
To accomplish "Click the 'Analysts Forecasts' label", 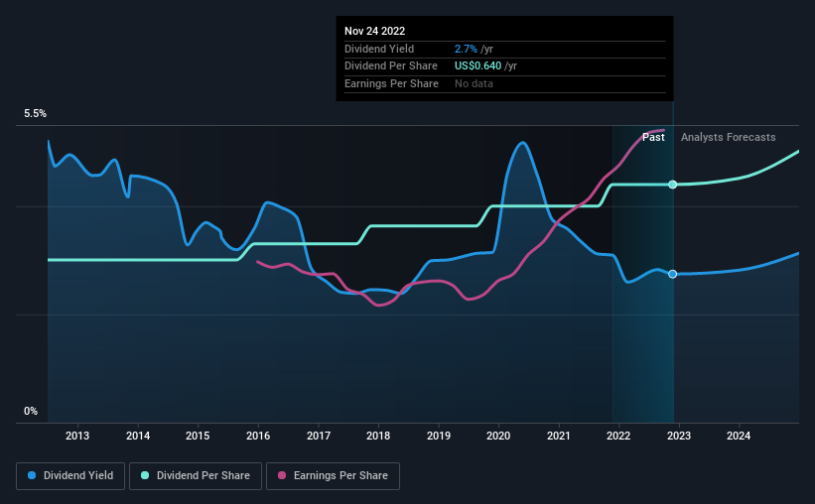I will [x=729, y=137].
